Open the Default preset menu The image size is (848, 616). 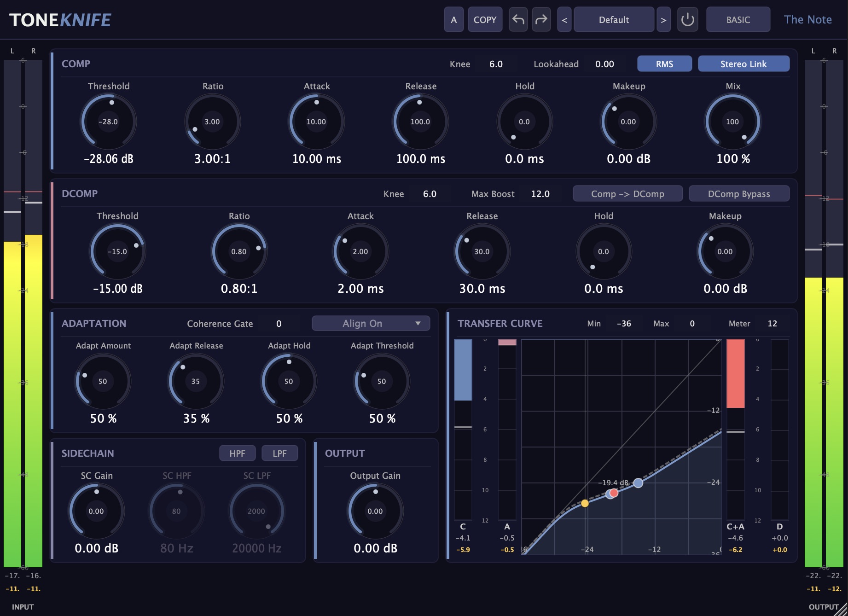tap(614, 19)
